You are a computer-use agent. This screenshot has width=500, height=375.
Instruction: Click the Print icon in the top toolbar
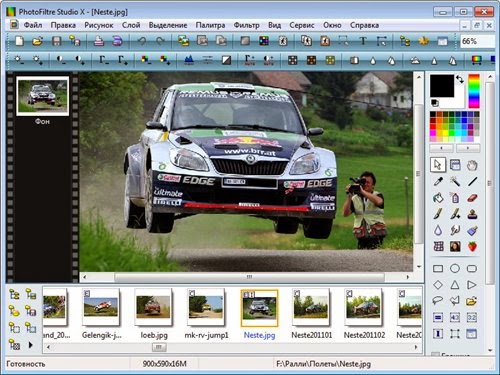(99, 41)
